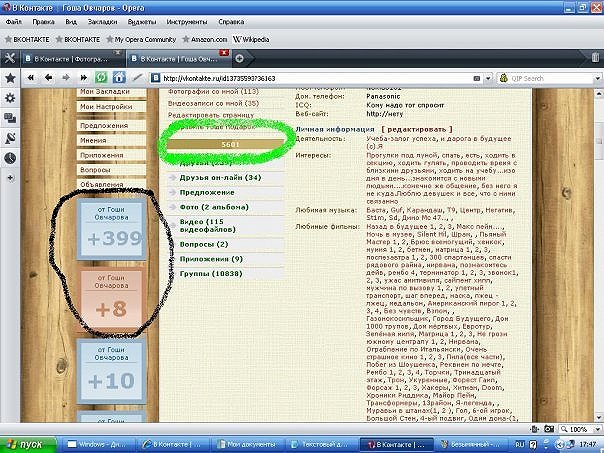Open Вопросы in left menu
This screenshot has height=453, width=604.
click(x=112, y=170)
